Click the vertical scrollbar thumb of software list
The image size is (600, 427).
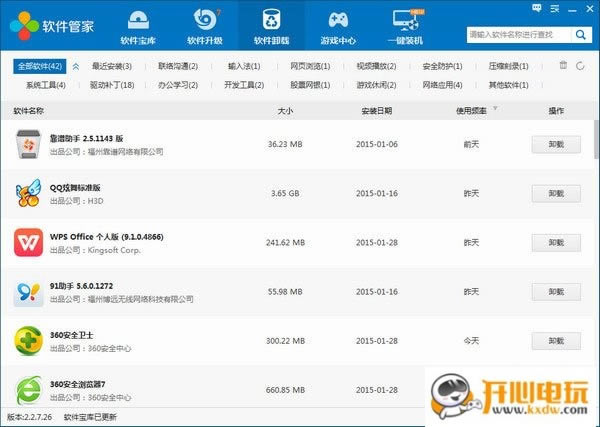pyautogui.click(x=596, y=139)
